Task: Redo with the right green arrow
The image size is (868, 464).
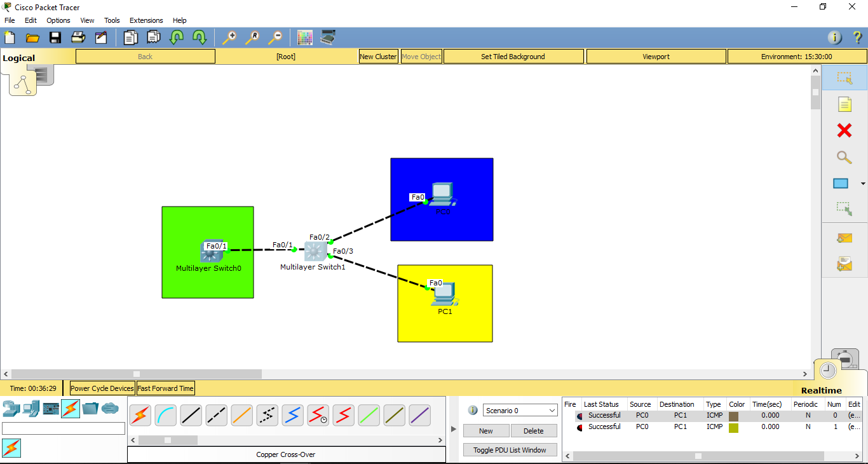Action: (x=200, y=38)
